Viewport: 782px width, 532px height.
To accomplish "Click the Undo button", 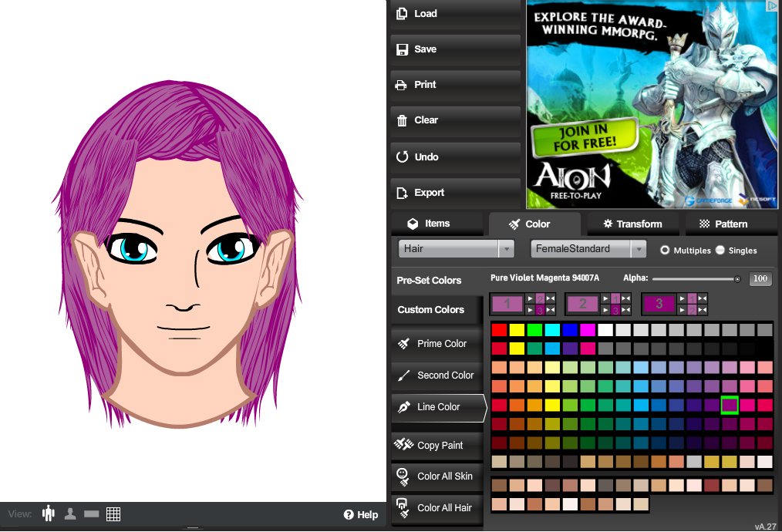I will (455, 157).
